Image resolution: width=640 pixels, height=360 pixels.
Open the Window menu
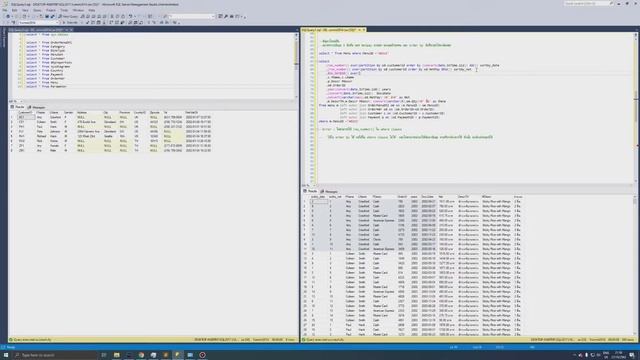pyautogui.click(x=78, y=10)
